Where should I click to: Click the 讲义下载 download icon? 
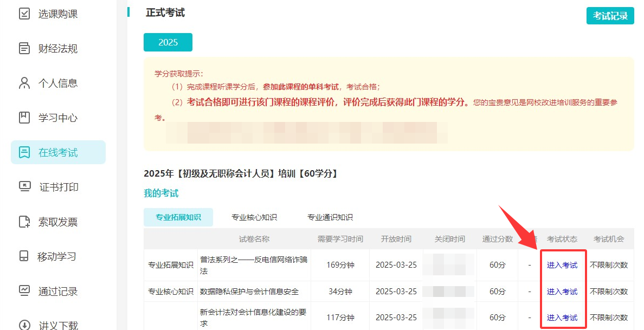pyautogui.click(x=24, y=325)
